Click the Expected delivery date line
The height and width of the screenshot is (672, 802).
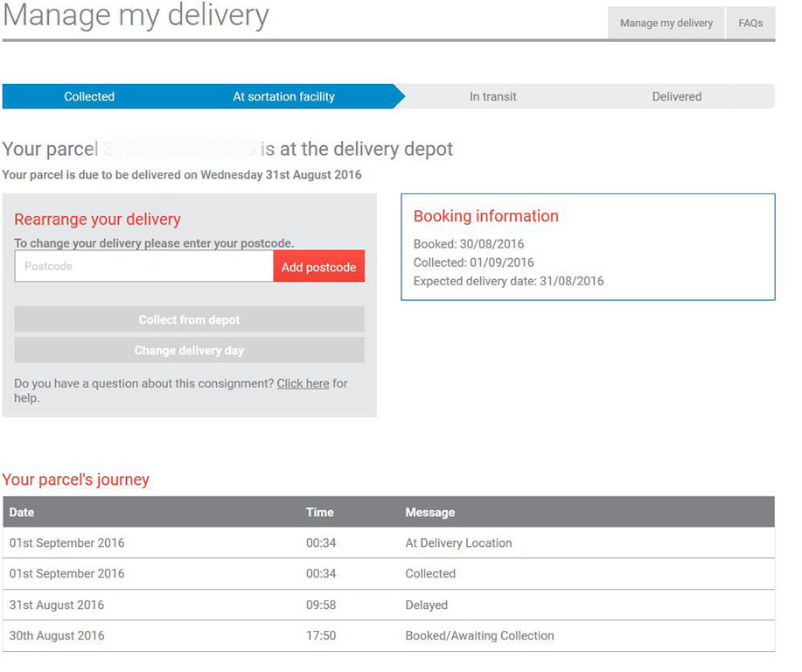point(508,282)
